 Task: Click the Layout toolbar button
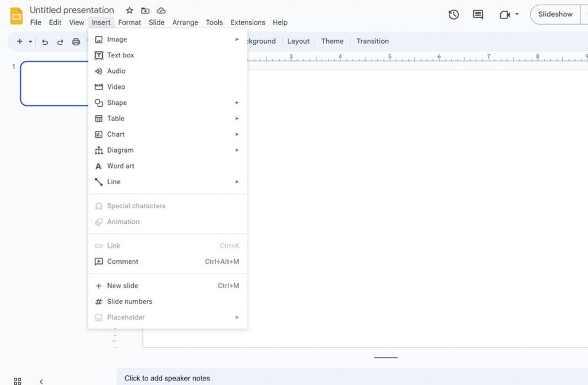point(299,41)
